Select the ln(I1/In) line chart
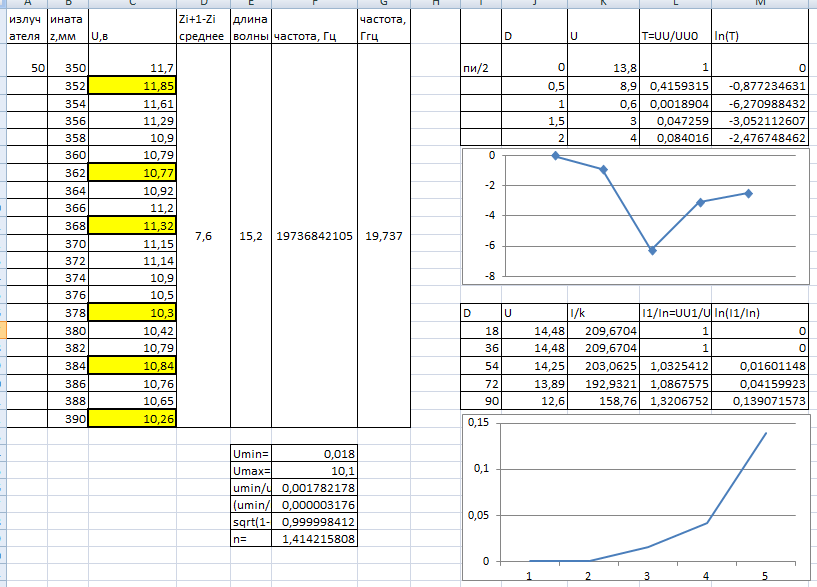 pyautogui.click(x=636, y=498)
